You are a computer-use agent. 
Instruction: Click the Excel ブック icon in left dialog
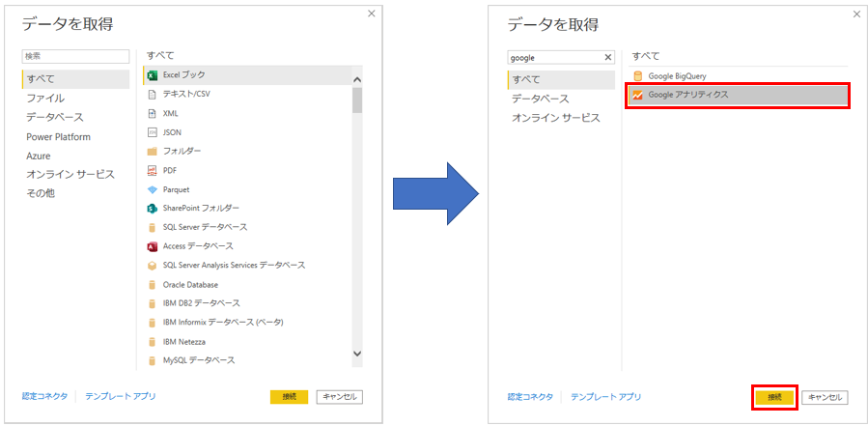click(x=153, y=74)
